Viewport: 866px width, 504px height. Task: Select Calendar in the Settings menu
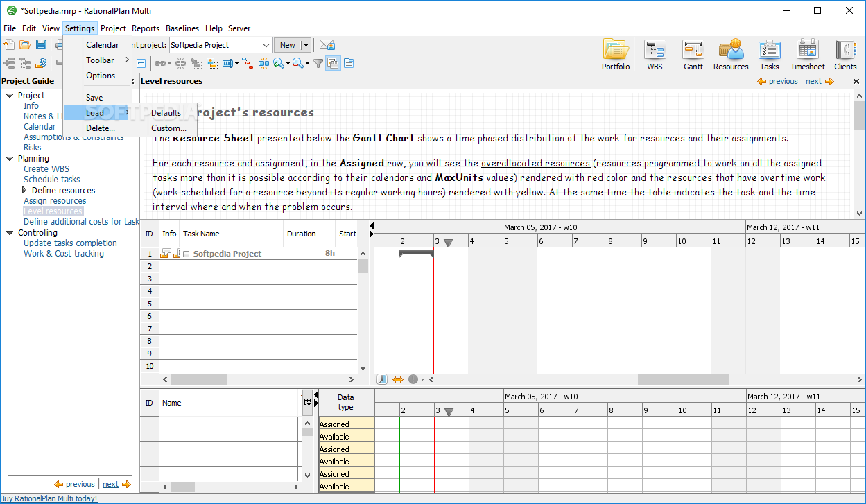click(x=97, y=45)
